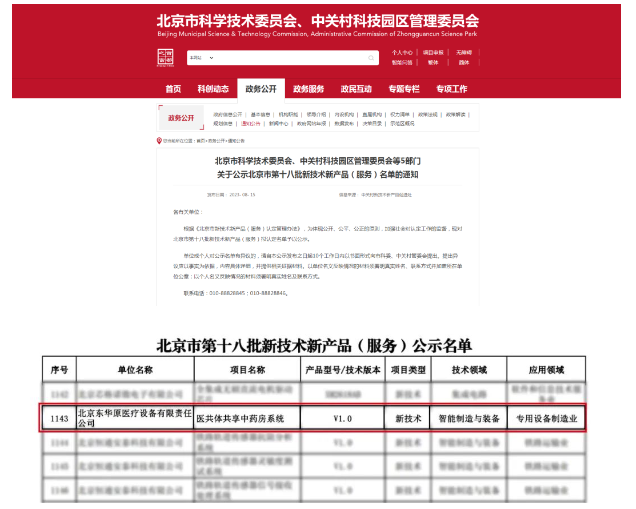This screenshot has height=509, width=636.
Task: Open the 政务服务 navigation tab
Action: point(308,89)
